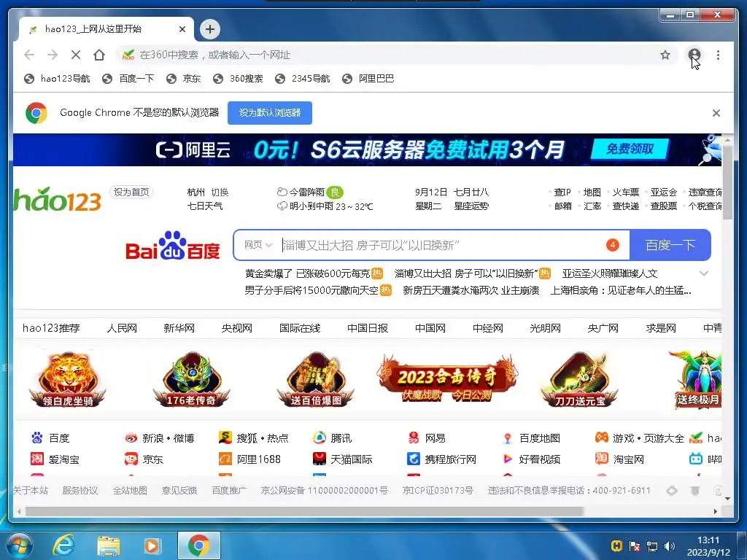Screen dimensions: 747x560
Task: Dismiss the default browser notification bar
Action: (x=716, y=113)
